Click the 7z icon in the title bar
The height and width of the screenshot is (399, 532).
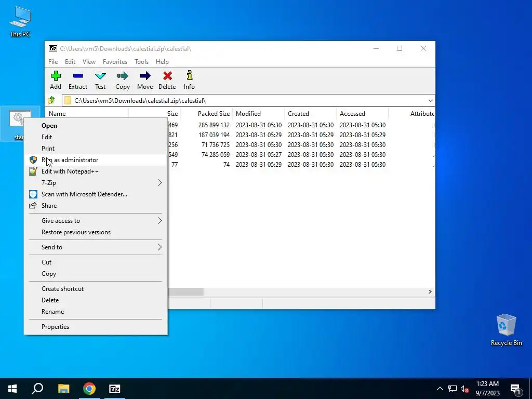[53, 48]
